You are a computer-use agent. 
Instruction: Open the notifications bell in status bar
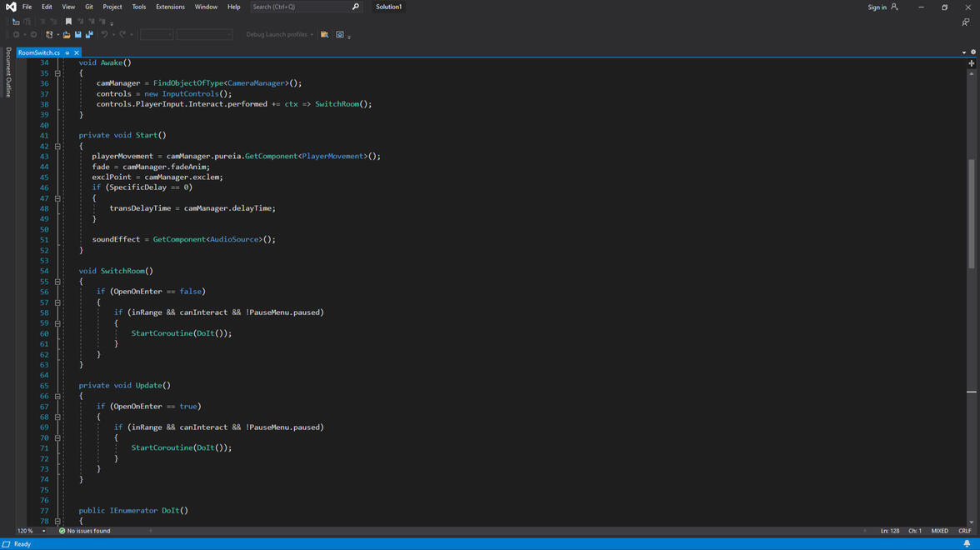tap(967, 544)
